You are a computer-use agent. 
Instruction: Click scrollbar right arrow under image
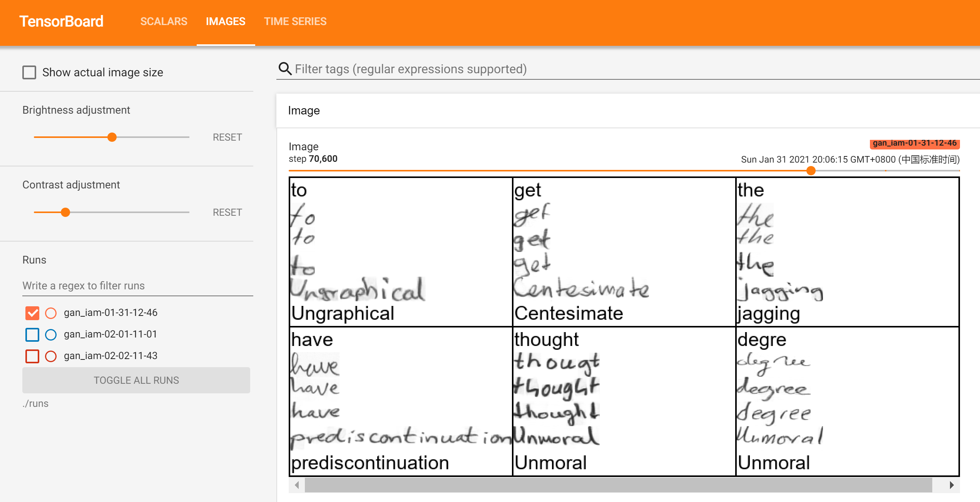(x=952, y=485)
